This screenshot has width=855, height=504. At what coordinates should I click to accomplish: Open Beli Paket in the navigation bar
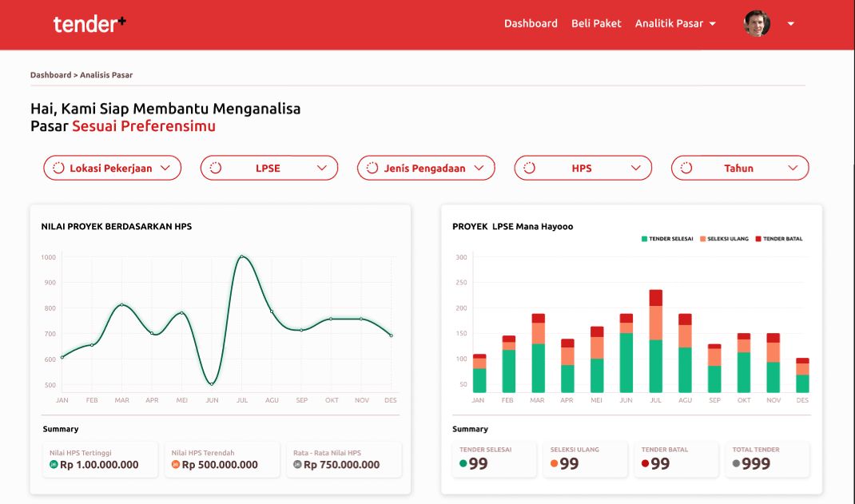point(596,24)
